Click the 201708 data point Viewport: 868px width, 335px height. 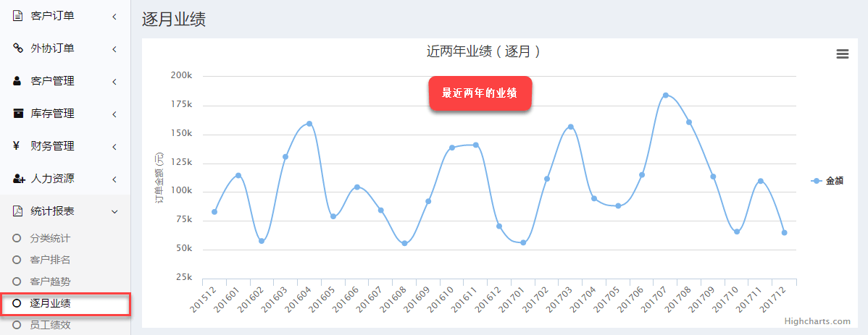[689, 122]
